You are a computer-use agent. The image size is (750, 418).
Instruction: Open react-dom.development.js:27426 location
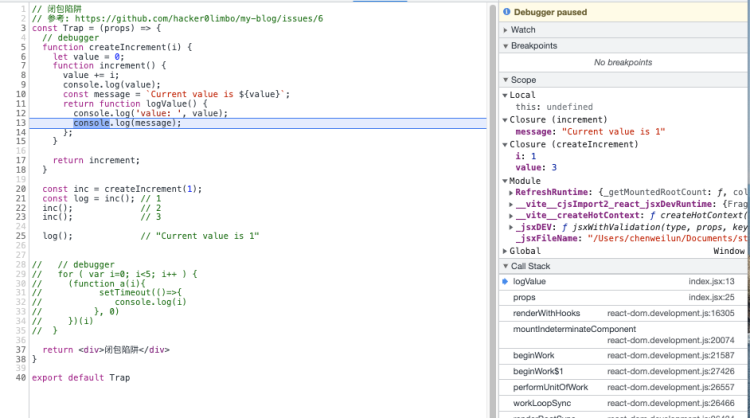(x=671, y=372)
